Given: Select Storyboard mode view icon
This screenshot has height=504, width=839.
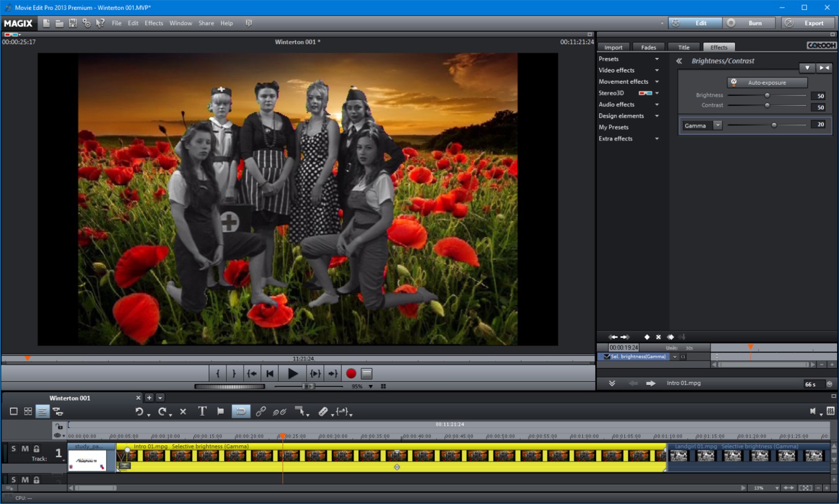Looking at the screenshot, I should (14, 411).
